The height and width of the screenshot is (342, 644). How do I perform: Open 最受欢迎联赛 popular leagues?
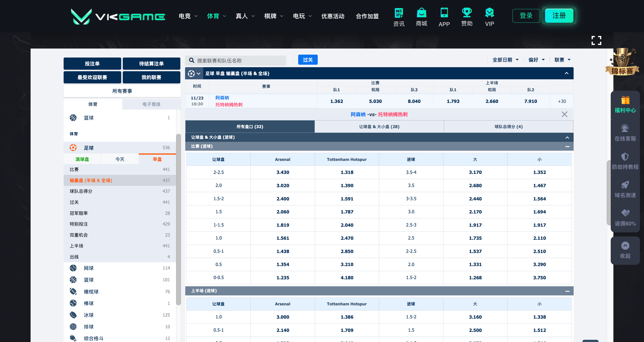pyautogui.click(x=92, y=78)
